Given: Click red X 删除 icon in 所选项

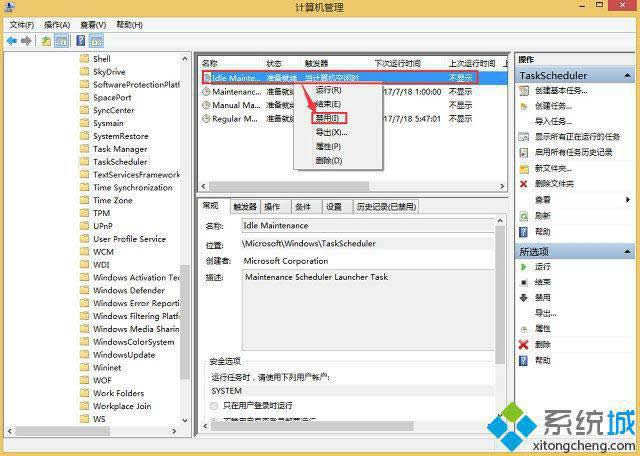Looking at the screenshot, I should click(x=524, y=345).
